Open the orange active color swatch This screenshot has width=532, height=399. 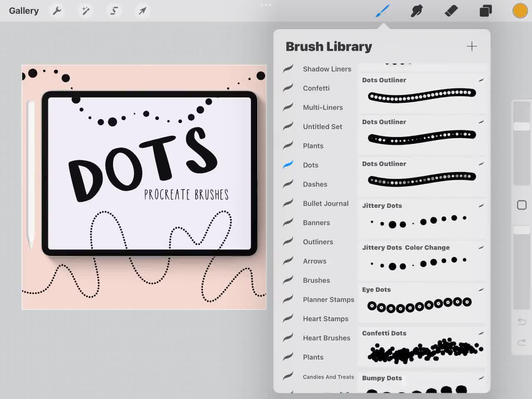(x=520, y=11)
